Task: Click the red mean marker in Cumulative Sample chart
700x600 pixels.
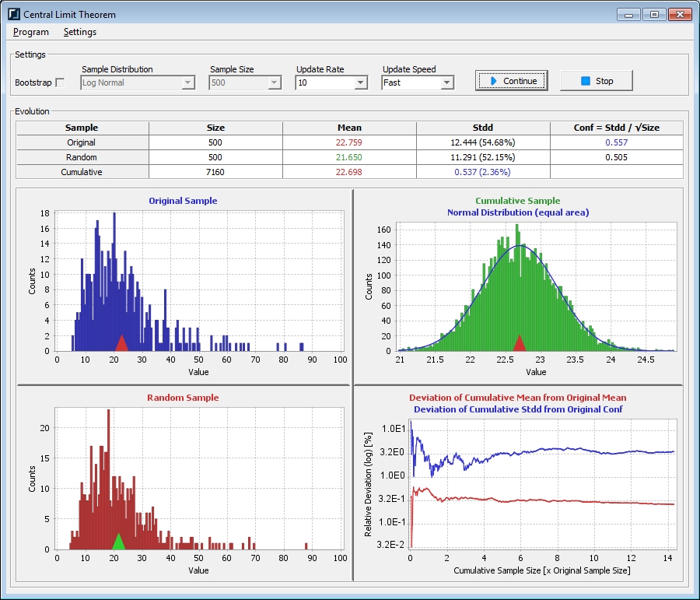Action: (520, 343)
